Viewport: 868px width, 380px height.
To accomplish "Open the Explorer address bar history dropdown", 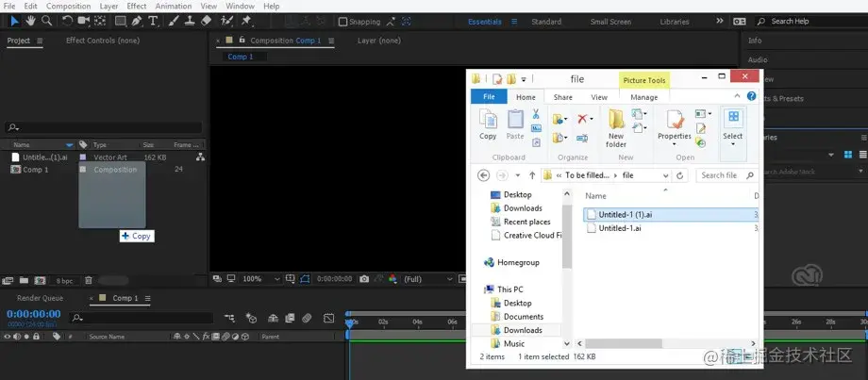I will 666,175.
